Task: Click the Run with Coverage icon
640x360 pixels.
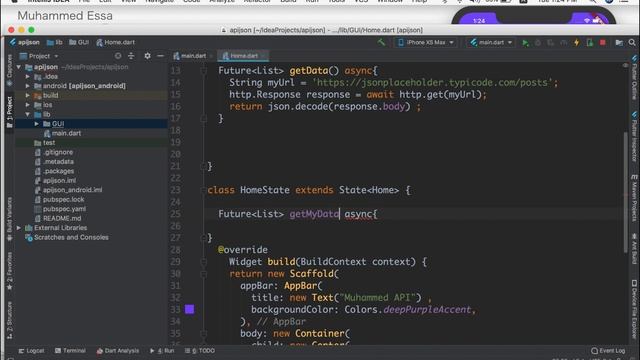Action: (x=551, y=42)
